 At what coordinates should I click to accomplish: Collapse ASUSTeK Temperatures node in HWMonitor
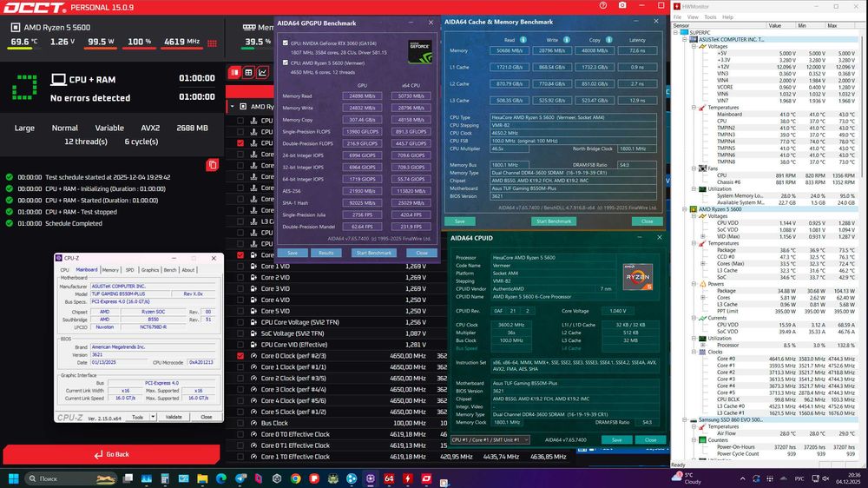point(694,108)
